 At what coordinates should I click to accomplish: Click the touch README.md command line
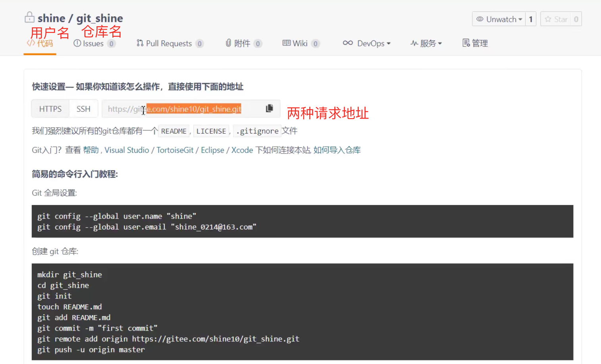(69, 307)
